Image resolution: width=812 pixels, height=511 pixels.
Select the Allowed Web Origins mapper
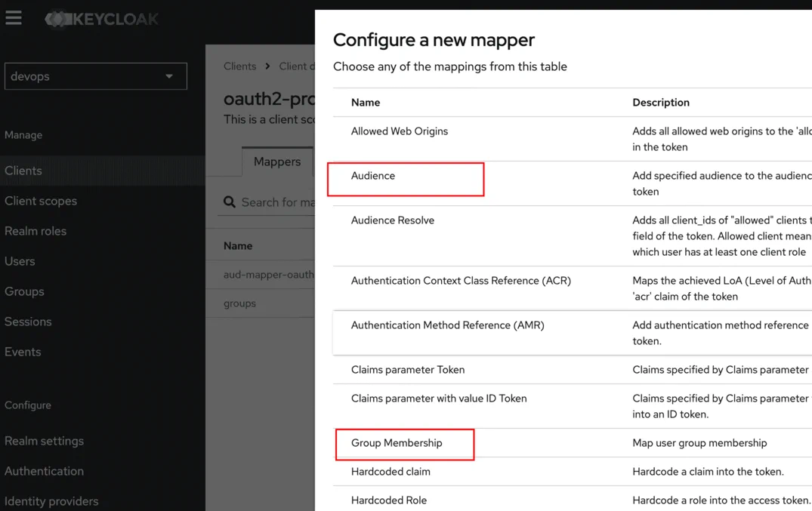point(400,131)
